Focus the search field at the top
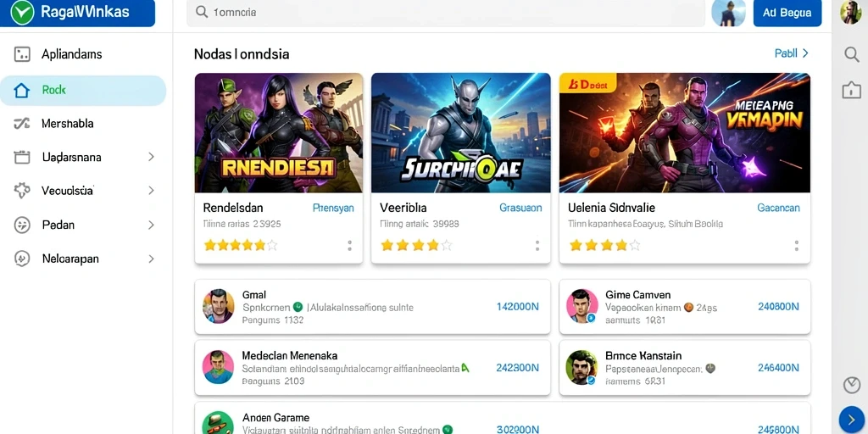The width and height of the screenshot is (868, 434). tap(446, 12)
